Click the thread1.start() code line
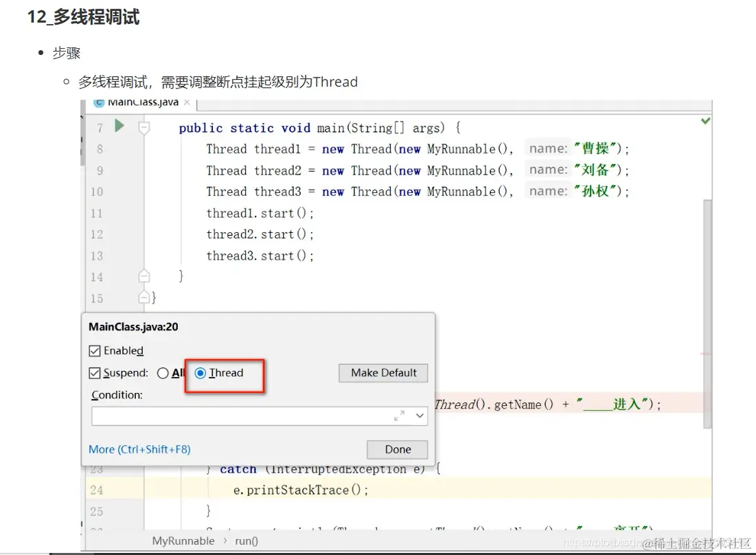This screenshot has height=555, width=756. [x=260, y=213]
